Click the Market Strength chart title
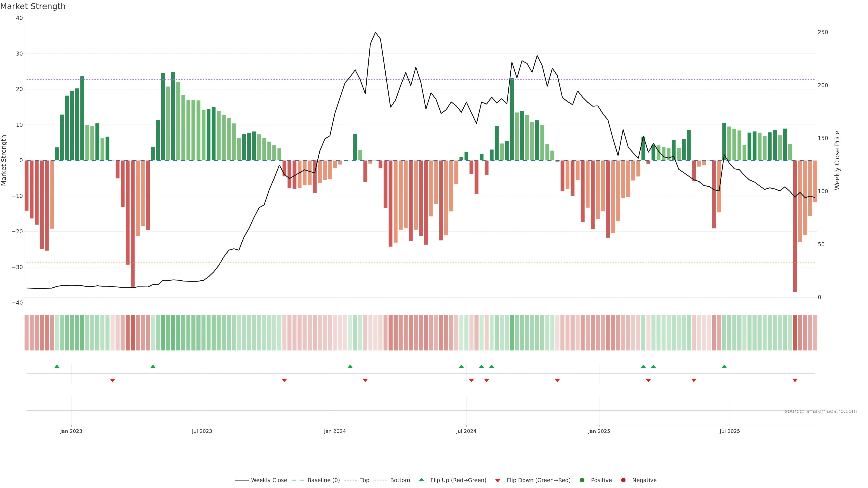 33,6
